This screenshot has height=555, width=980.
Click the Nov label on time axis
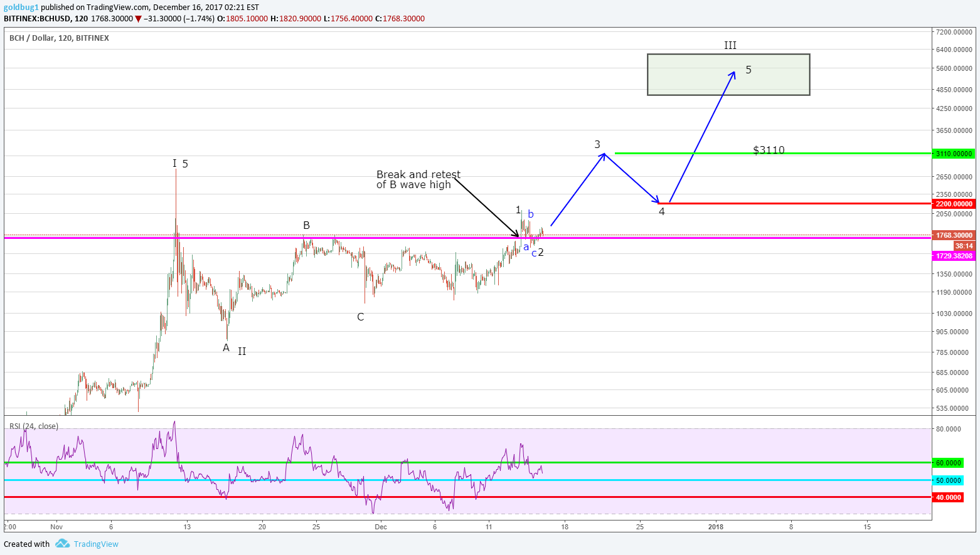click(57, 527)
